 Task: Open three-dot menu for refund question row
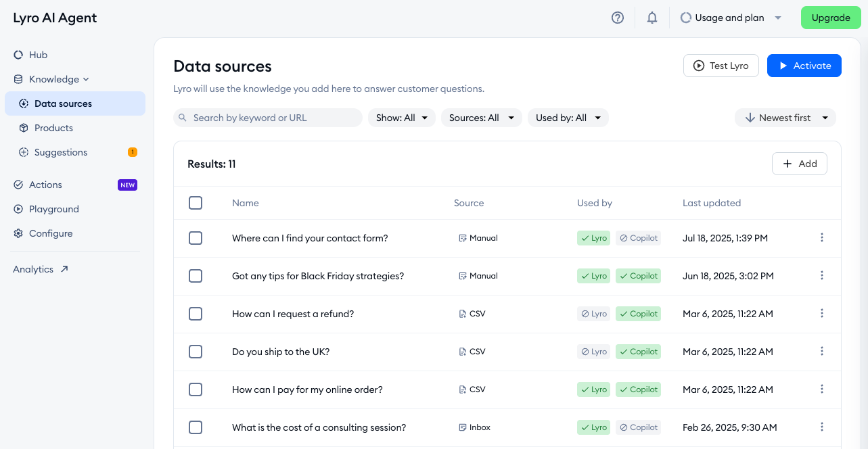point(822,314)
